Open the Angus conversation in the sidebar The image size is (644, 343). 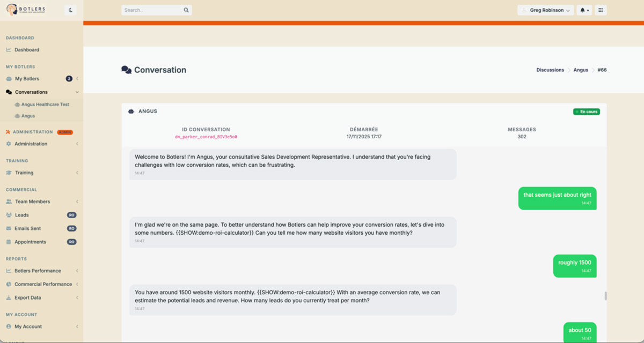(x=26, y=115)
